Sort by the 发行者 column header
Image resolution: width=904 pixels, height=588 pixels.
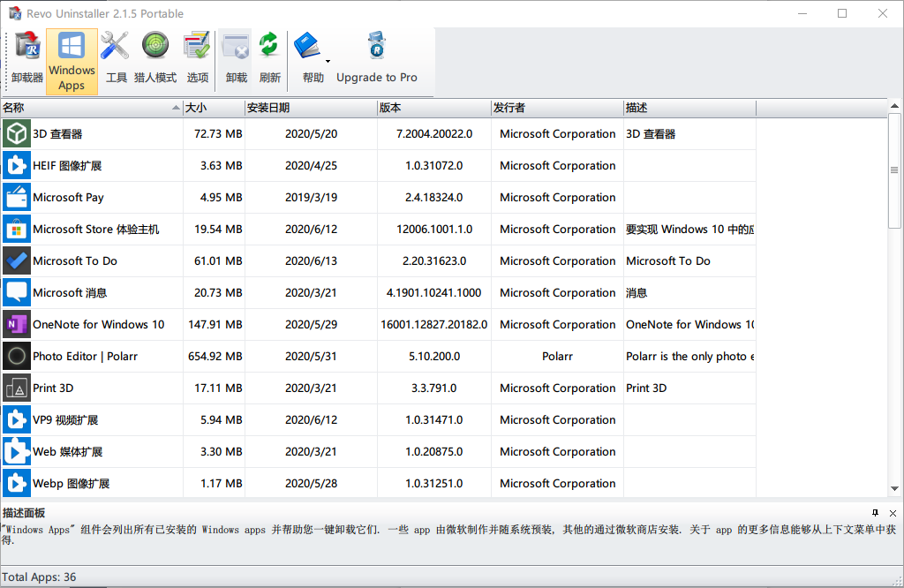[x=557, y=108]
